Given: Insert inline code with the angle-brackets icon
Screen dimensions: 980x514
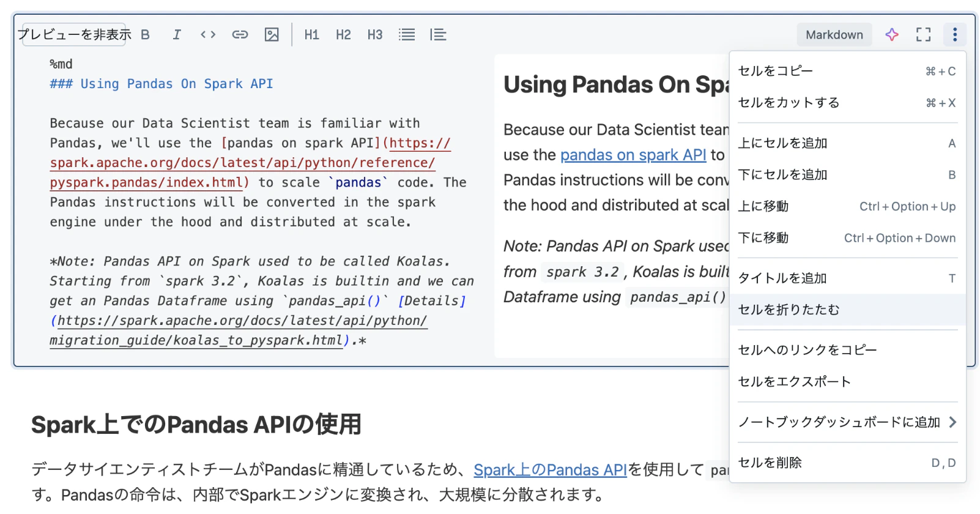Looking at the screenshot, I should (x=208, y=35).
